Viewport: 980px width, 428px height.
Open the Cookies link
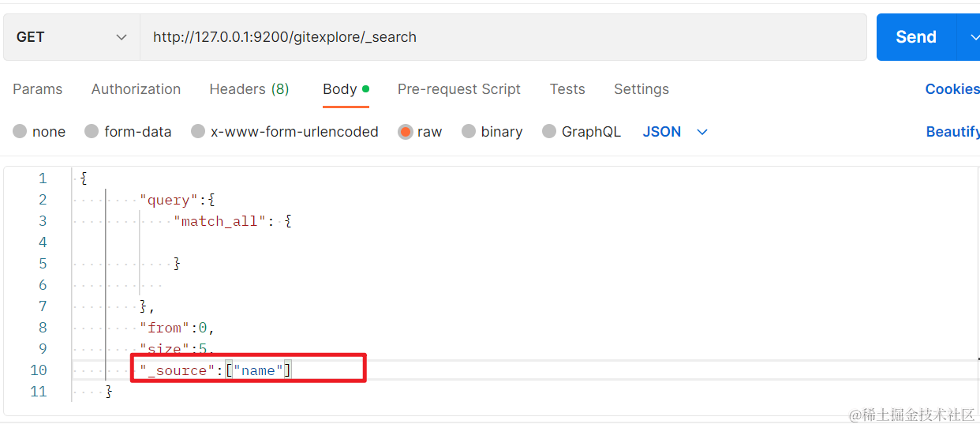click(x=952, y=89)
